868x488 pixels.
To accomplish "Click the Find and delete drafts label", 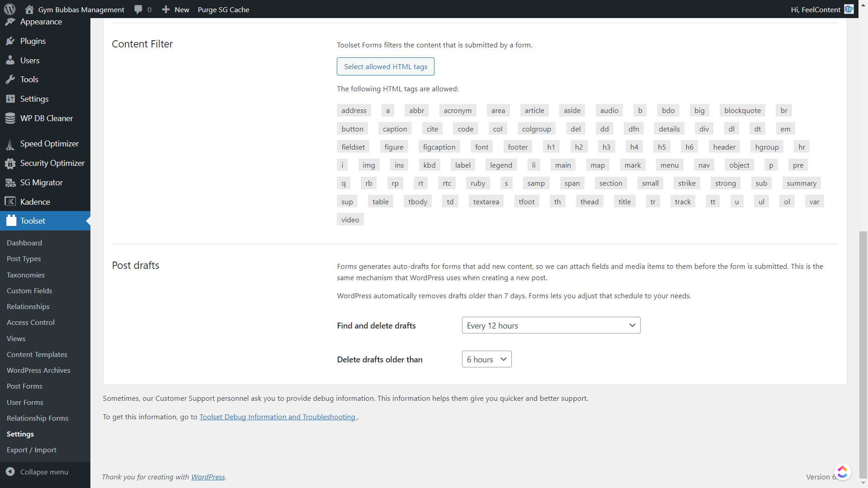I will [x=376, y=325].
